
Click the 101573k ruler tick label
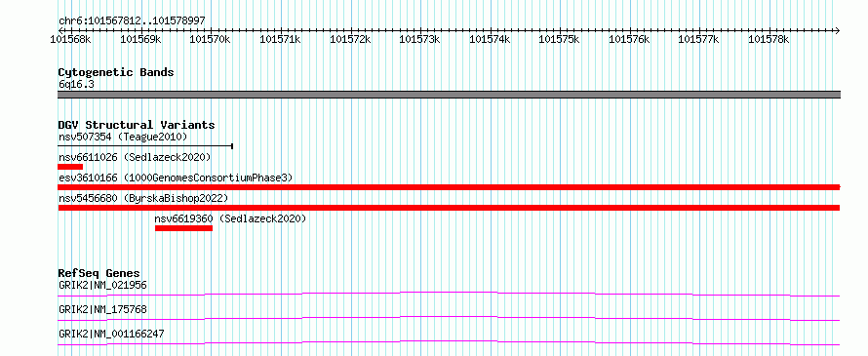click(419, 39)
